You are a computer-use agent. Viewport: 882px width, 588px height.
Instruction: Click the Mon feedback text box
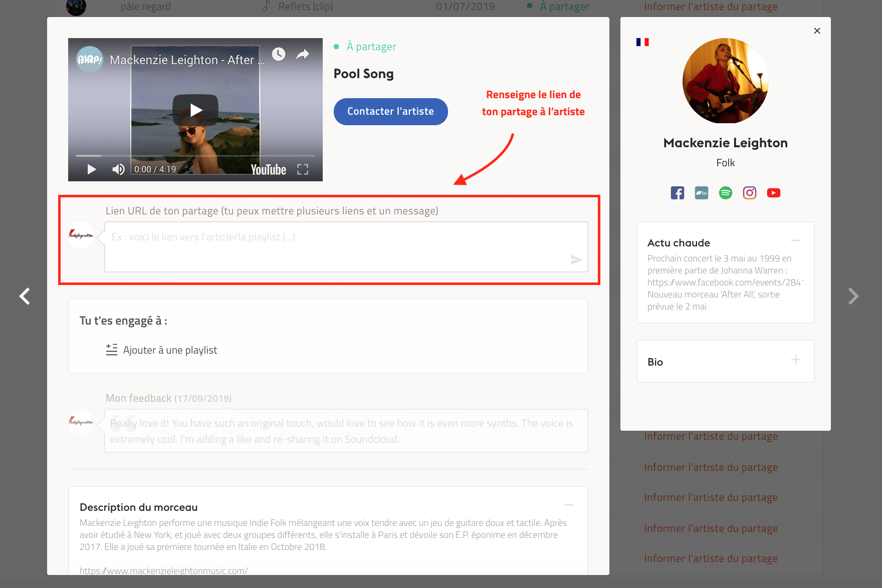pyautogui.click(x=346, y=431)
